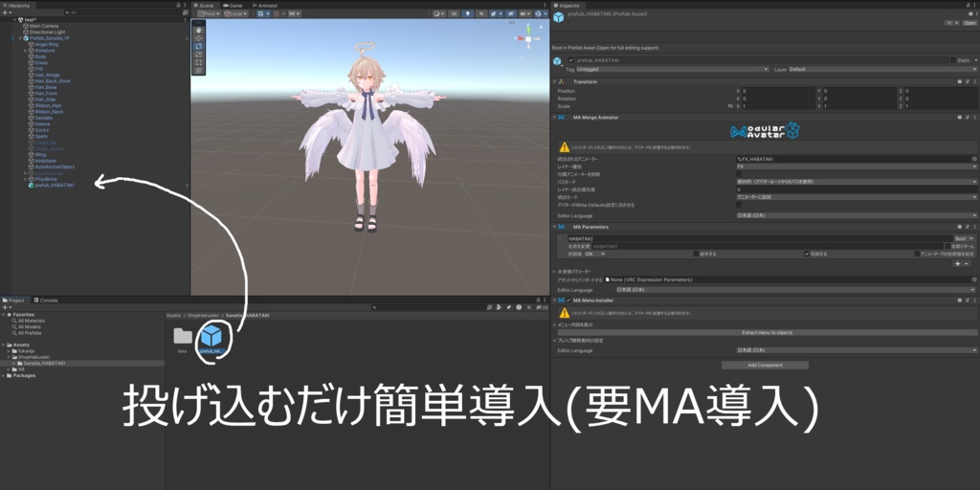Screen dimensions: 980x490
Task: Toggle the Static checkbox
Action: coord(953,60)
